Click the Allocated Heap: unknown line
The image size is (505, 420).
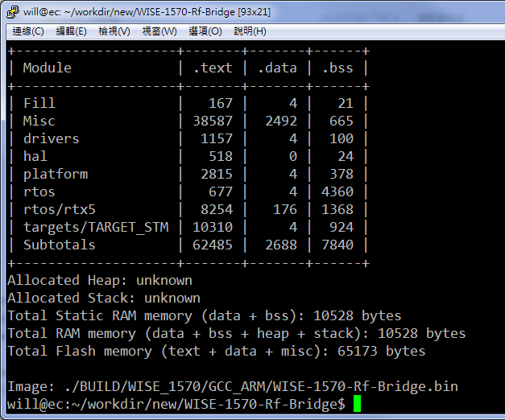tap(99, 280)
